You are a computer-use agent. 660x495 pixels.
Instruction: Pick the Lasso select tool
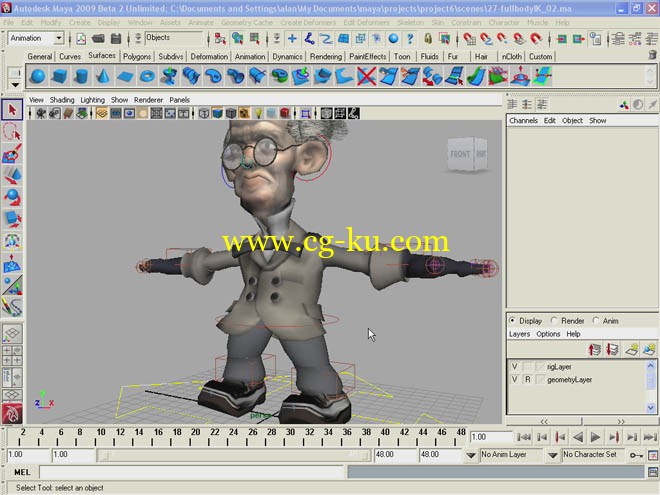pos(12,131)
